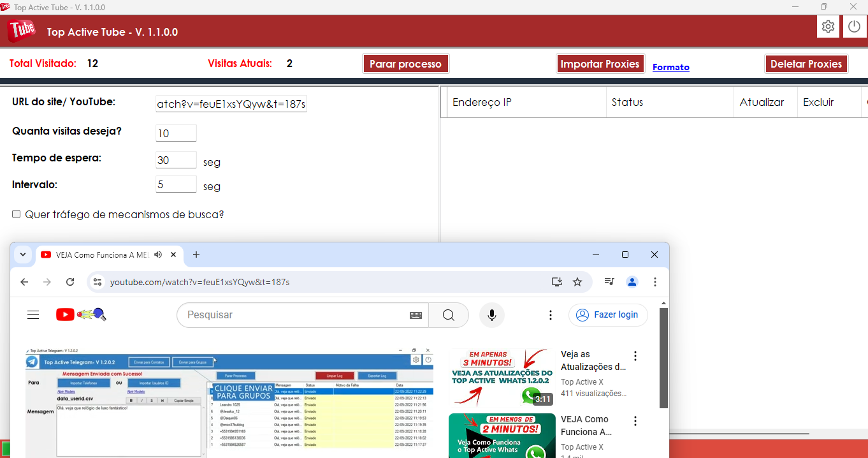Click the Quanta visitas deseja field
The width and height of the screenshot is (868, 458).
[176, 133]
